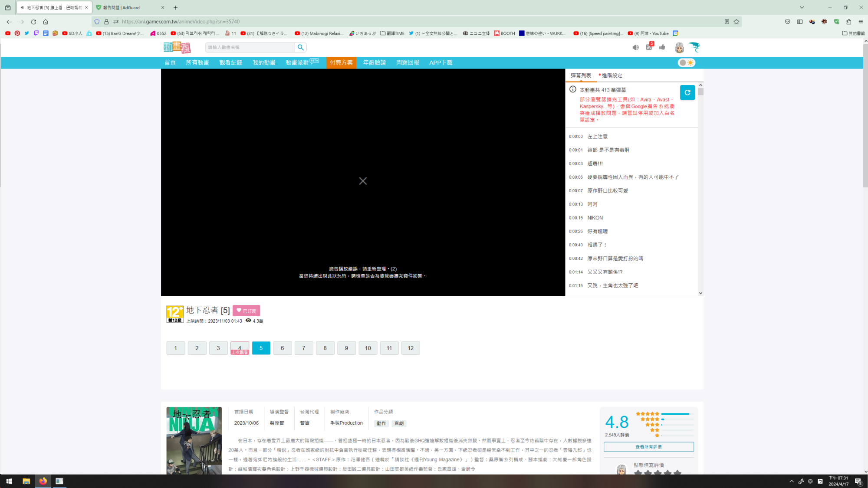The image size is (868, 488).
Task: Open the 翻譯TIME bookmarks folder
Action: tap(392, 33)
